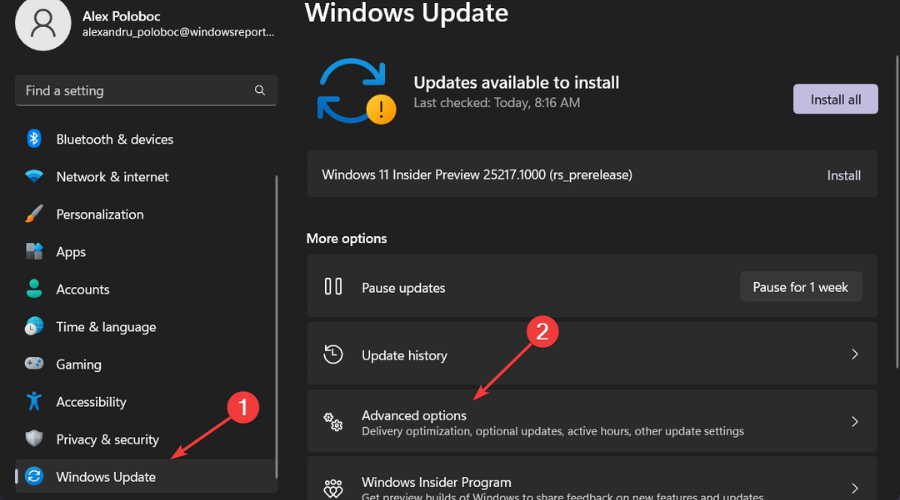This screenshot has height=500, width=900.
Task: Open Time & language settings
Action: pos(146,327)
